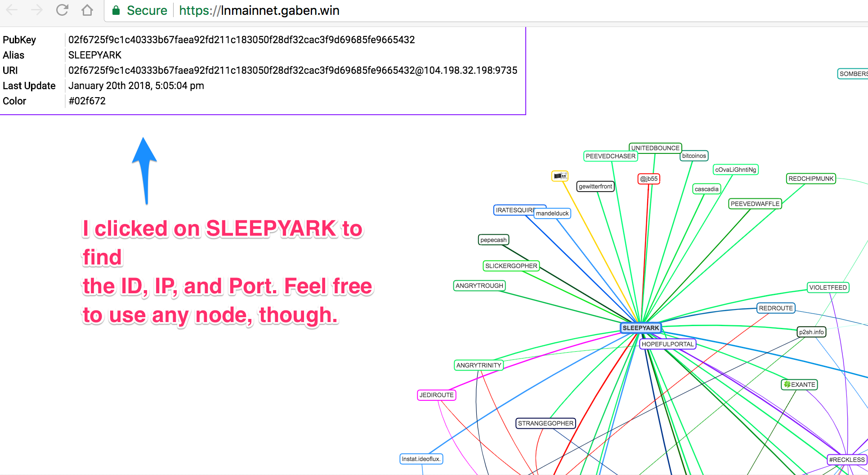The height and width of the screenshot is (475, 868).
Task: Click the Color field label
Action: [14, 101]
